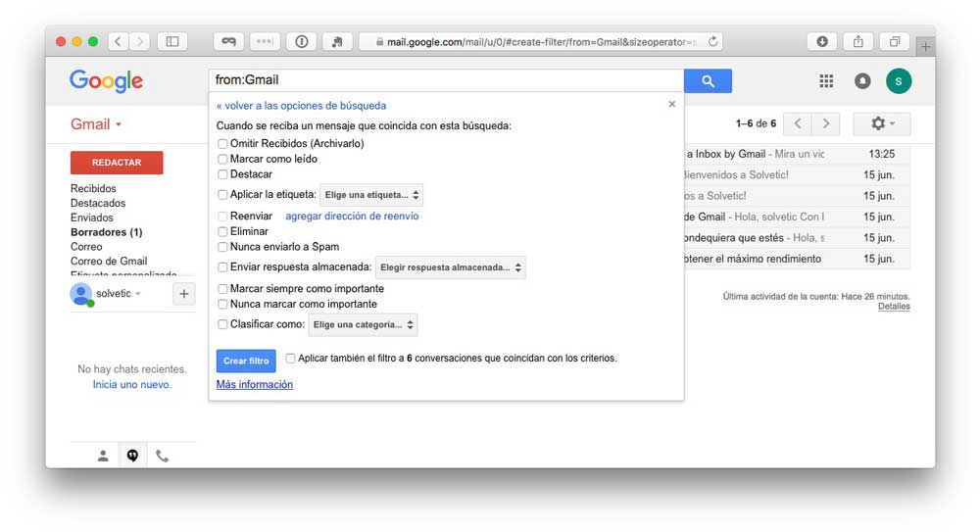Open the Hangouts conversations tab
980x532 pixels.
(132, 456)
